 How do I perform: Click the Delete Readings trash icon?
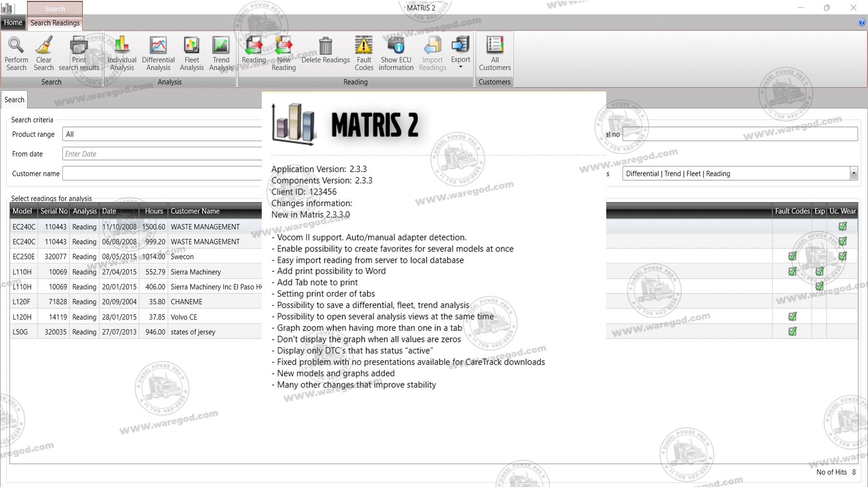pos(325,46)
